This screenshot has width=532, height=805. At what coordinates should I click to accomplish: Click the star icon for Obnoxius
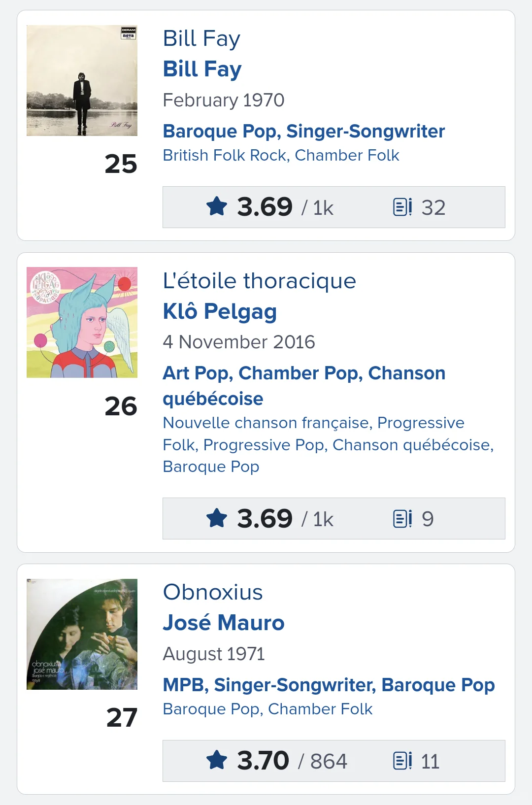217,760
